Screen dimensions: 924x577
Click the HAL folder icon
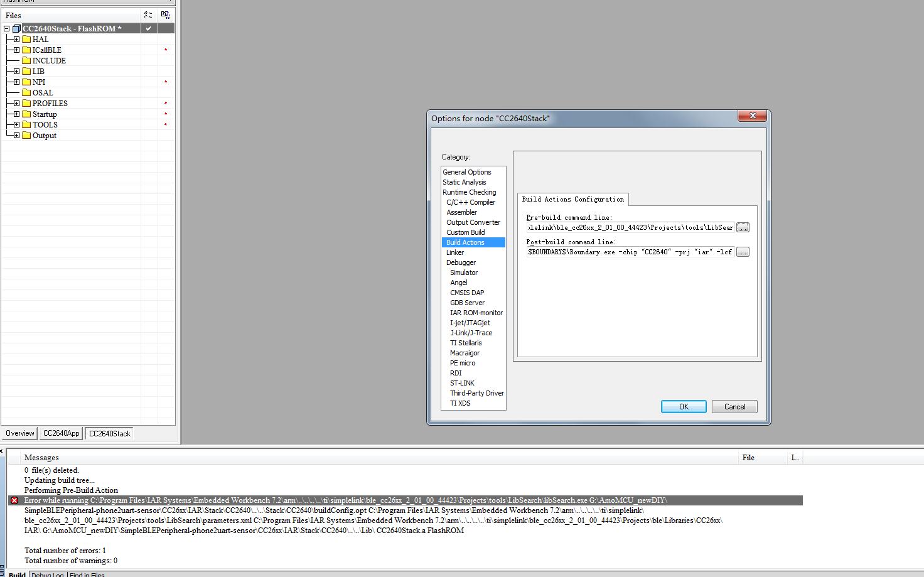[26, 40]
